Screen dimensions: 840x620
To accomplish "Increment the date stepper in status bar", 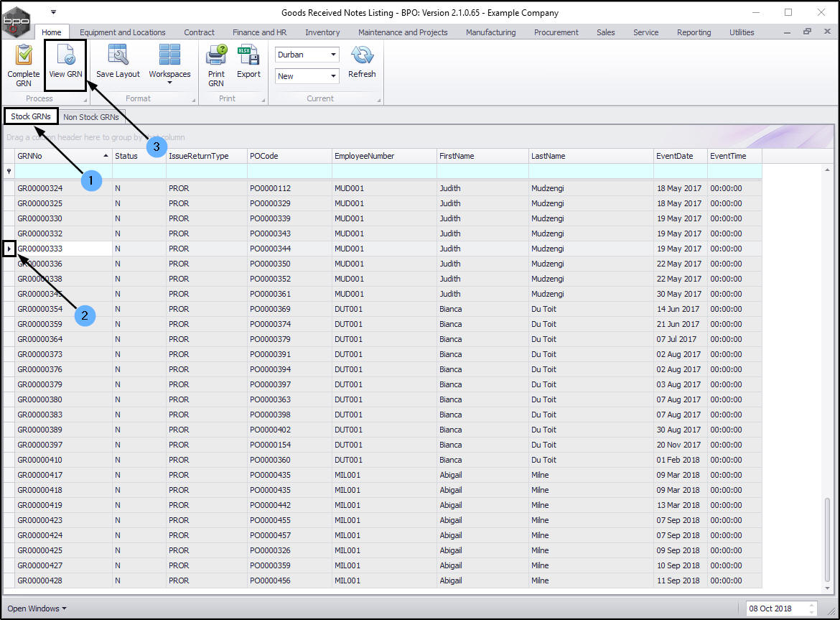I will click(812, 606).
